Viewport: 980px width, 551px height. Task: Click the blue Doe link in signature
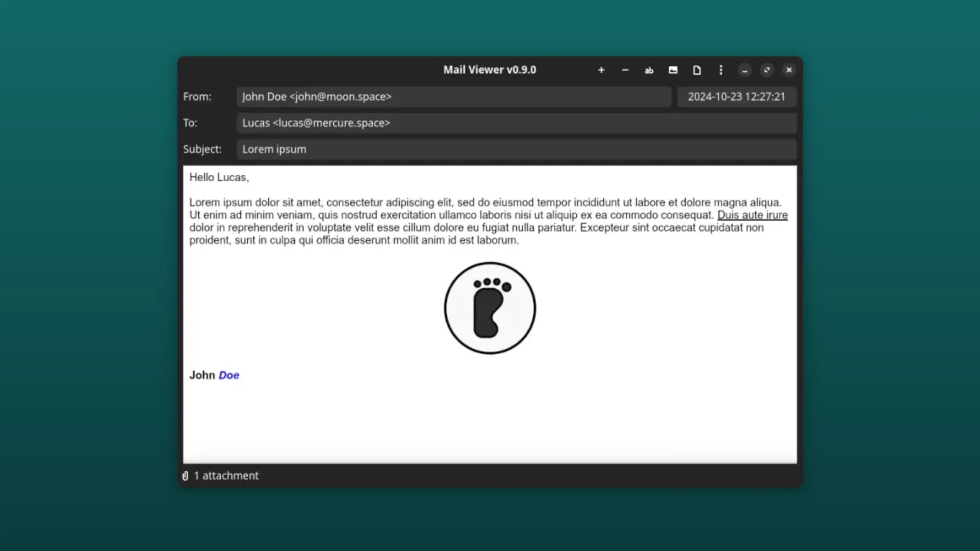tap(229, 375)
